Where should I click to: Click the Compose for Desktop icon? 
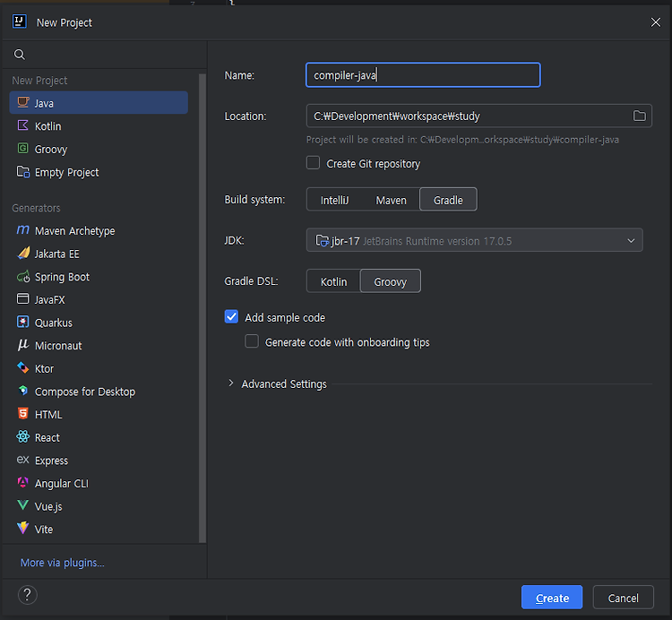coord(22,391)
